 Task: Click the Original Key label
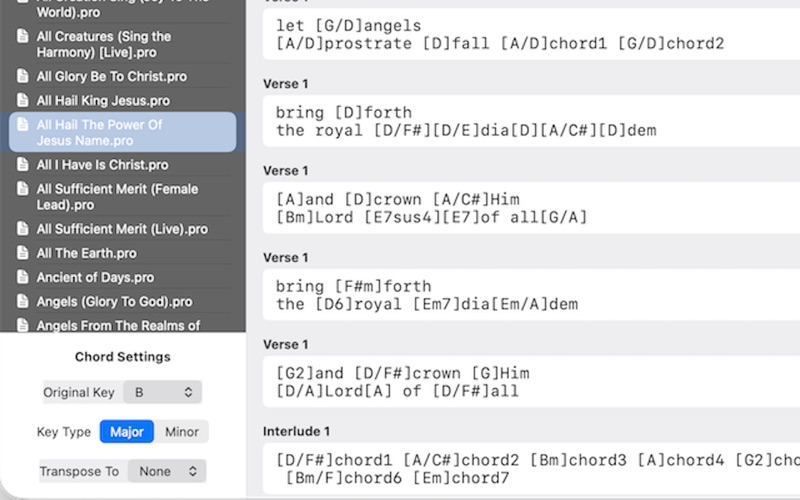pos(79,392)
